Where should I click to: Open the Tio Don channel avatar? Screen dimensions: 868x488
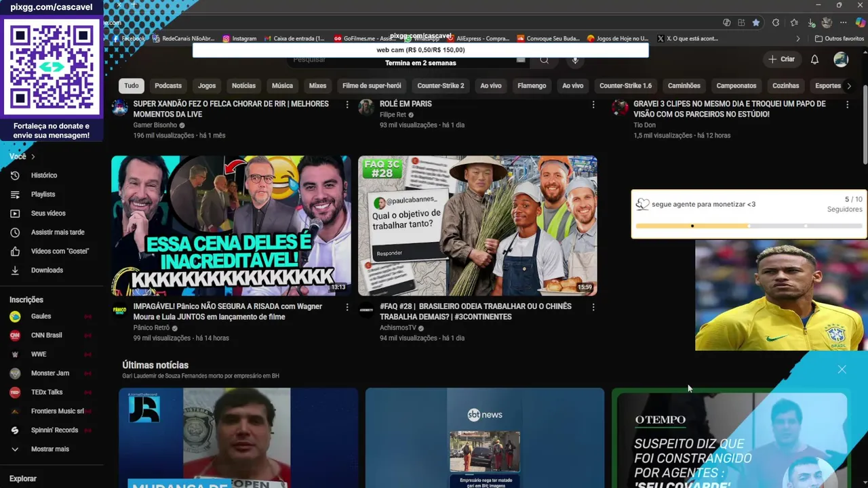point(620,108)
